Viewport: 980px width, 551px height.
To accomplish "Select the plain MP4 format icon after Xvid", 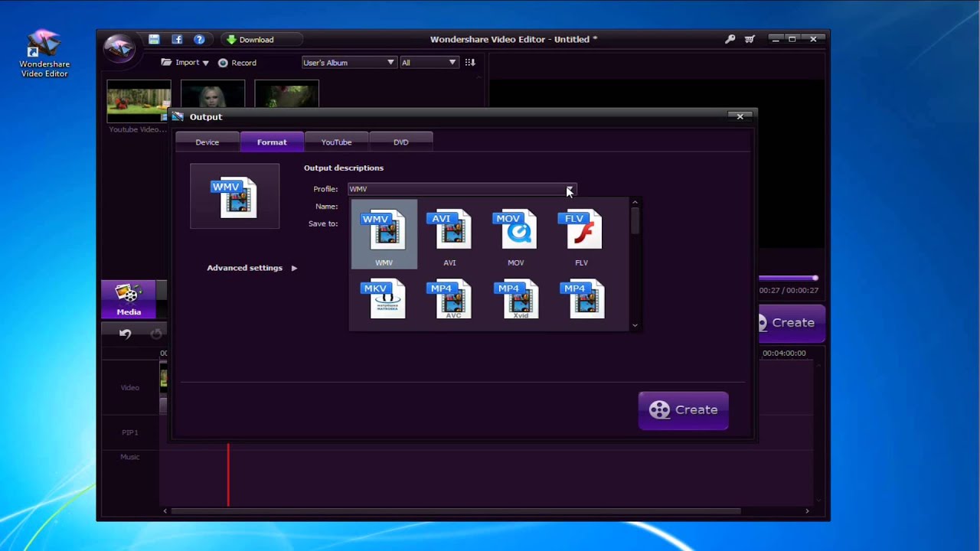I will tap(583, 299).
